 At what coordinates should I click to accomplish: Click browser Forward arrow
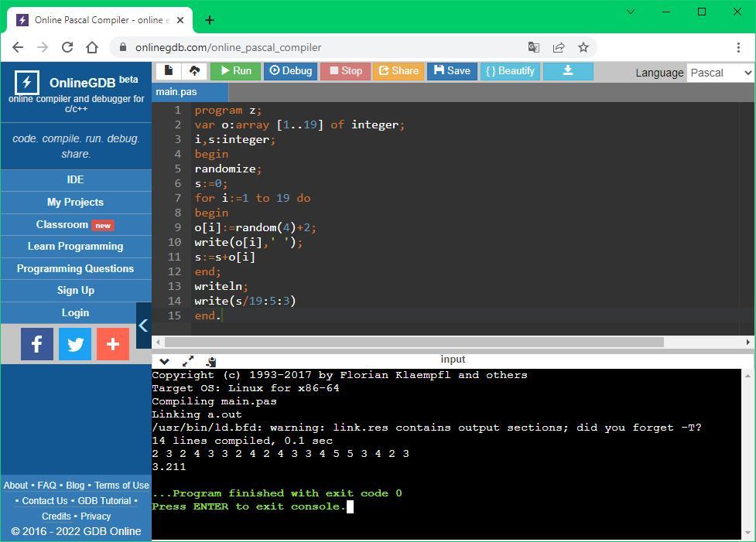coord(43,47)
